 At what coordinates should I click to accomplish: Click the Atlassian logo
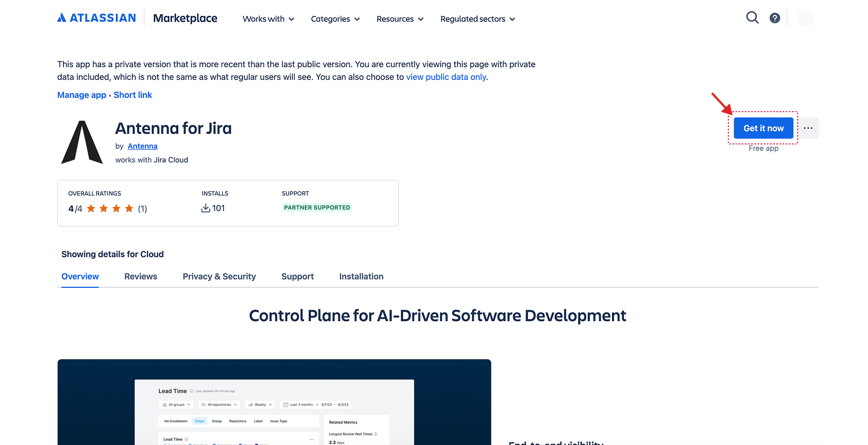pos(96,18)
